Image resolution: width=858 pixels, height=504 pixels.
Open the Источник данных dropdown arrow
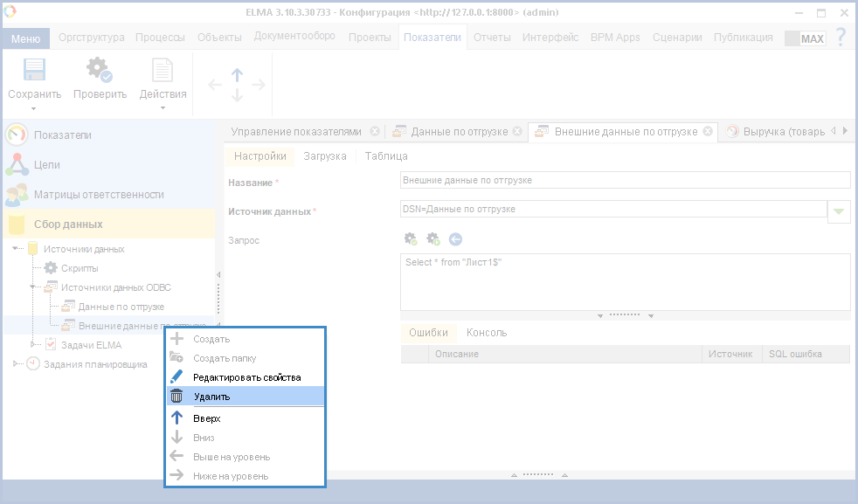[839, 211]
